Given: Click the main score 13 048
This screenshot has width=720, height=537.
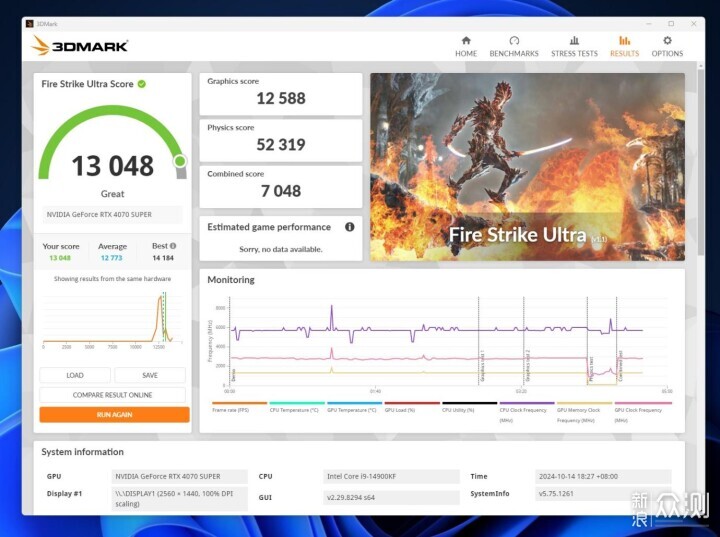Looking at the screenshot, I should click(112, 166).
